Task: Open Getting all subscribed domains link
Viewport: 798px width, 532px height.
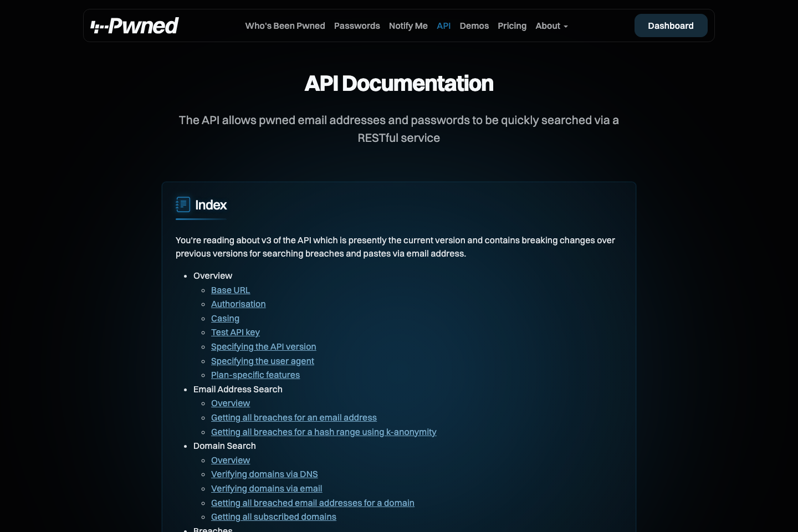Action: pos(273,516)
